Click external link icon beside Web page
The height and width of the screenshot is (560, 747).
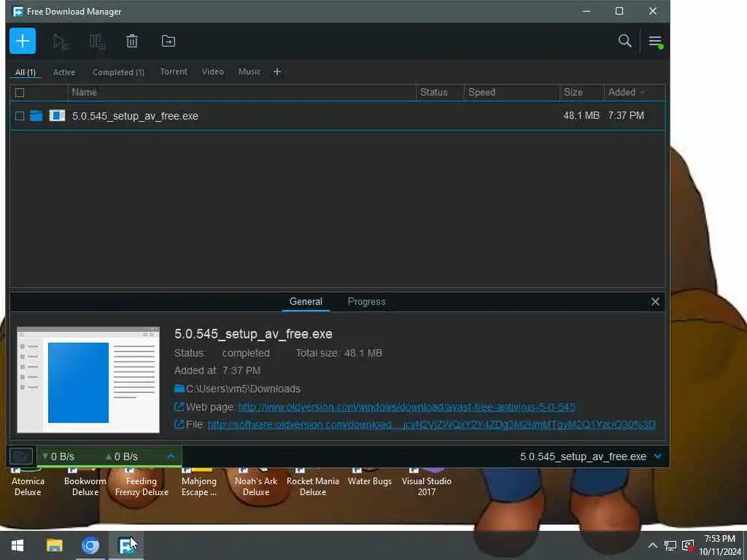pyautogui.click(x=179, y=407)
